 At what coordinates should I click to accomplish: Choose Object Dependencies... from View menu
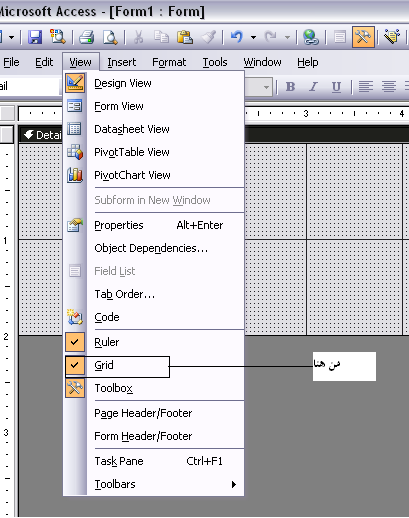(153, 248)
